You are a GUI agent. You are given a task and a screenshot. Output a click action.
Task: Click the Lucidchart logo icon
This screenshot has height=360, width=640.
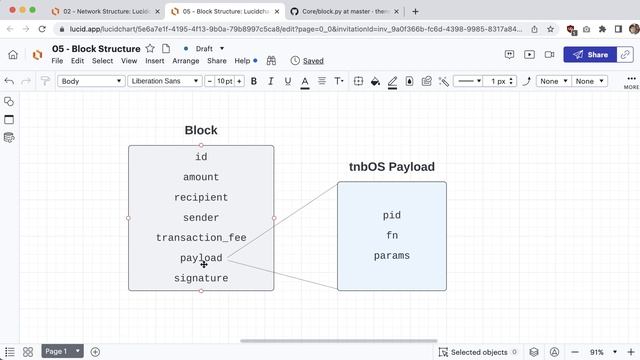pos(37,55)
